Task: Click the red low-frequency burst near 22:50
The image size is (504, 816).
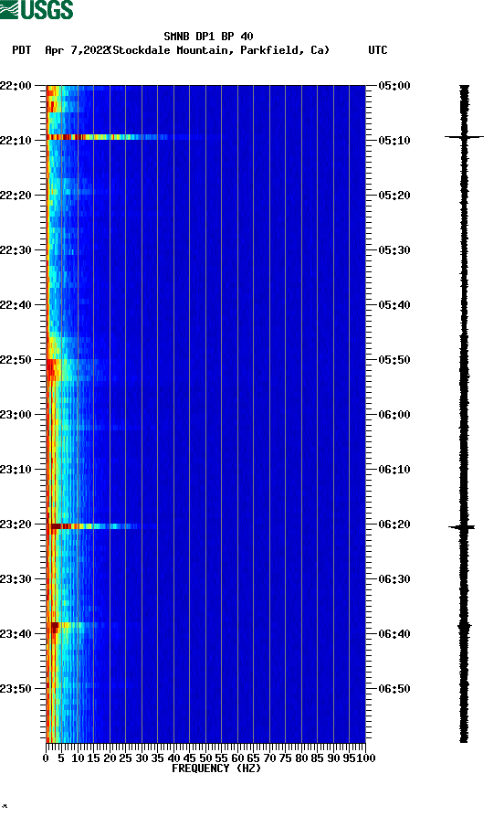Action: pyautogui.click(x=52, y=369)
